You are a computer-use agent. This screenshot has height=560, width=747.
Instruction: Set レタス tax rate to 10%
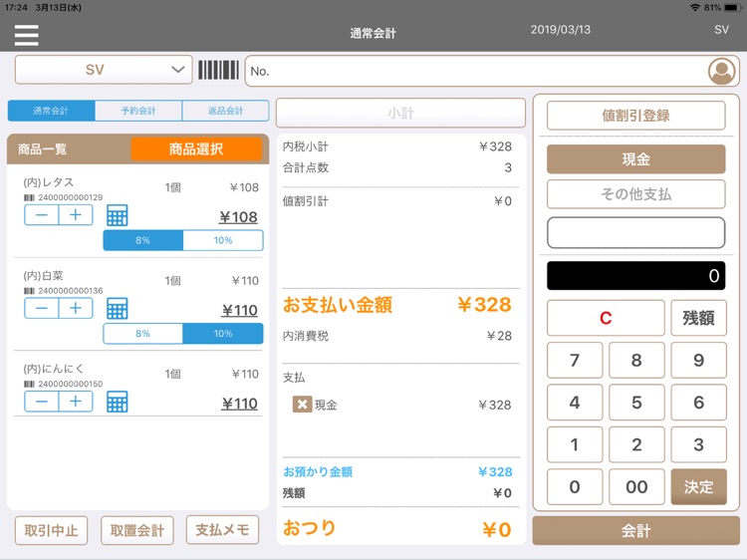(223, 240)
